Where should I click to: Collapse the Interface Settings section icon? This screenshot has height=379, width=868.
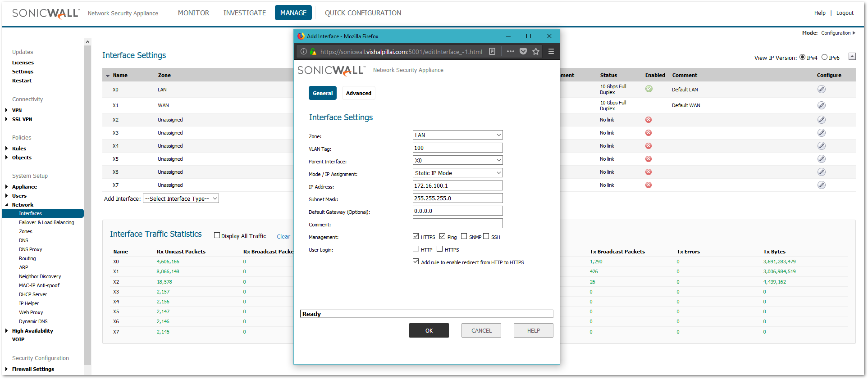click(852, 56)
